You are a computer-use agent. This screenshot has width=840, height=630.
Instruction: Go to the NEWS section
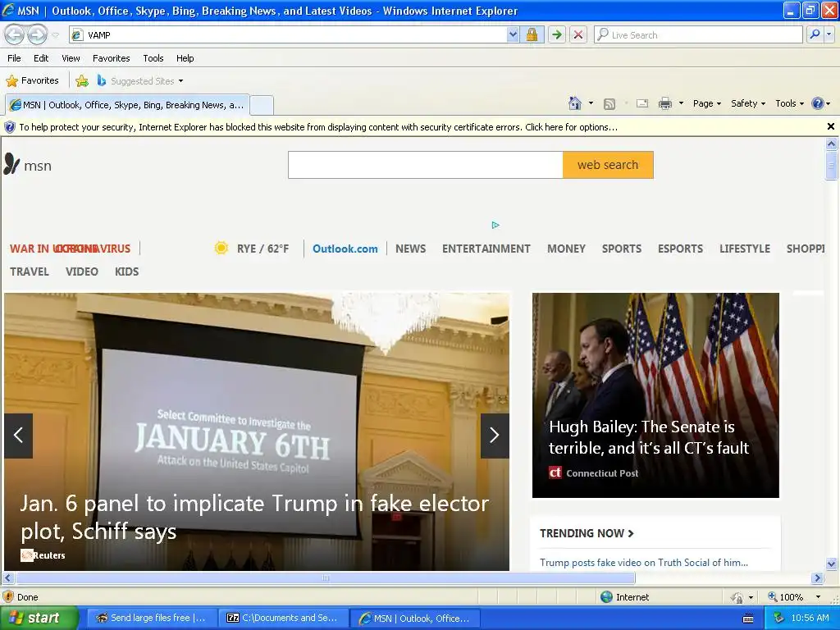[x=410, y=249]
